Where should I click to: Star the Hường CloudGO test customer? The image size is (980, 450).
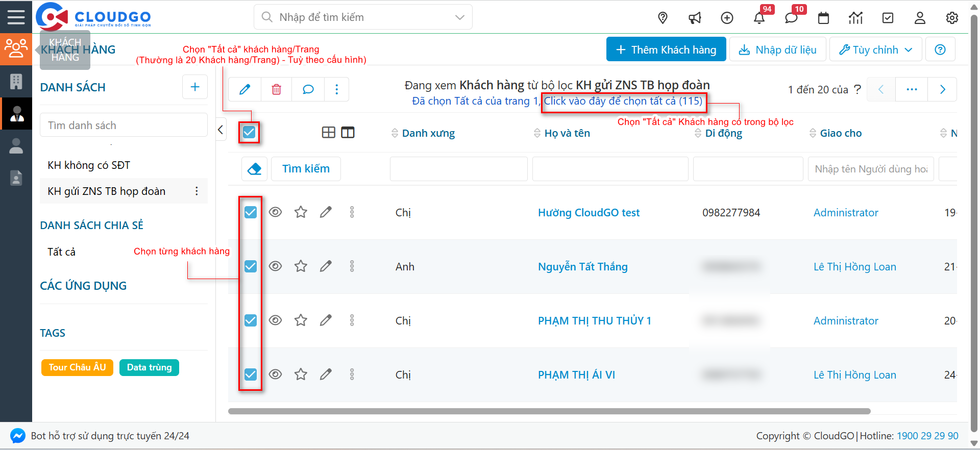[x=301, y=212]
